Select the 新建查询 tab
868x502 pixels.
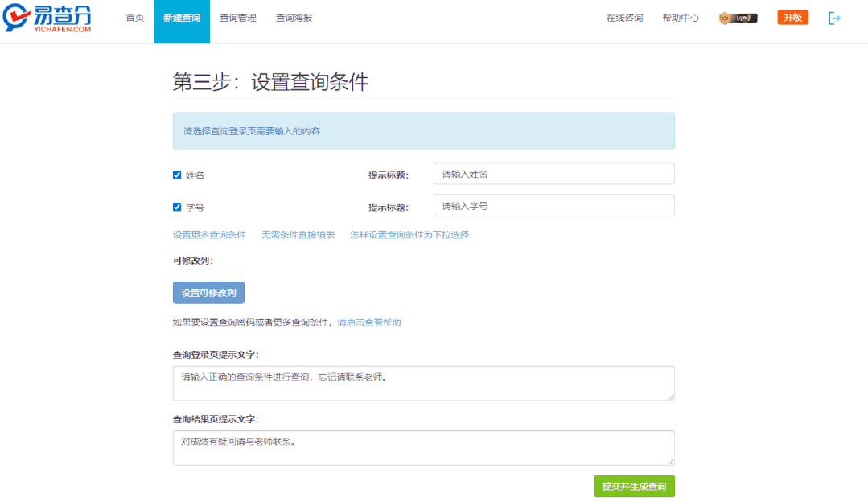tap(182, 22)
